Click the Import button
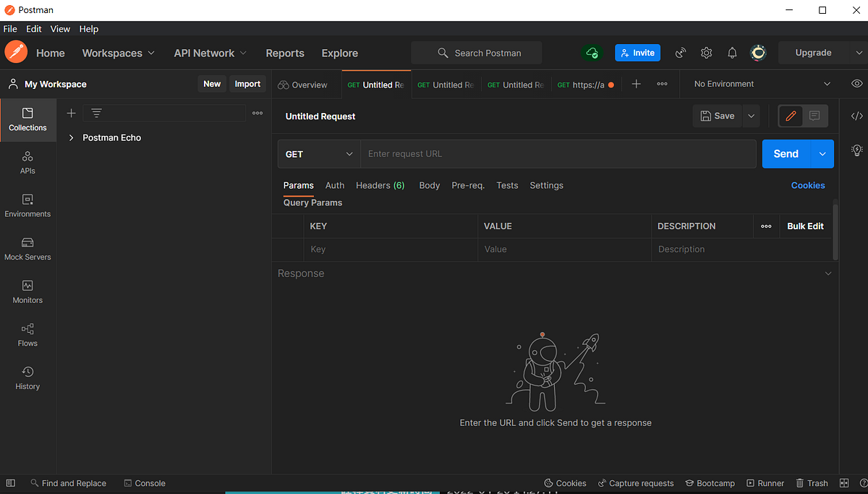Image resolution: width=868 pixels, height=494 pixels. (x=247, y=83)
